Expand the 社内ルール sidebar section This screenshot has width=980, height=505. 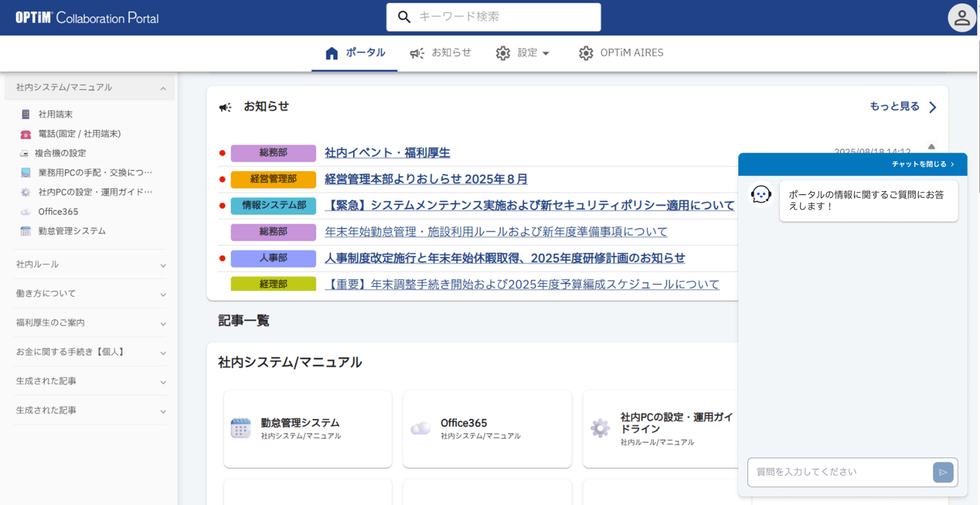pyautogui.click(x=163, y=265)
